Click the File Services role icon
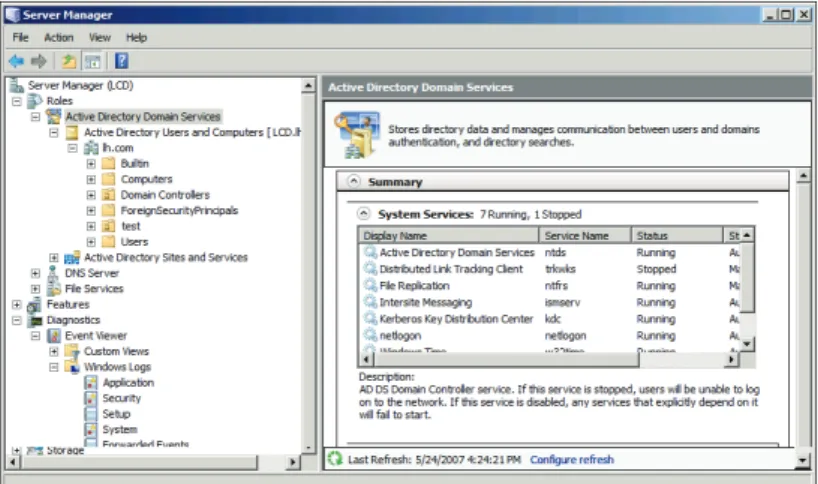 [x=54, y=288]
